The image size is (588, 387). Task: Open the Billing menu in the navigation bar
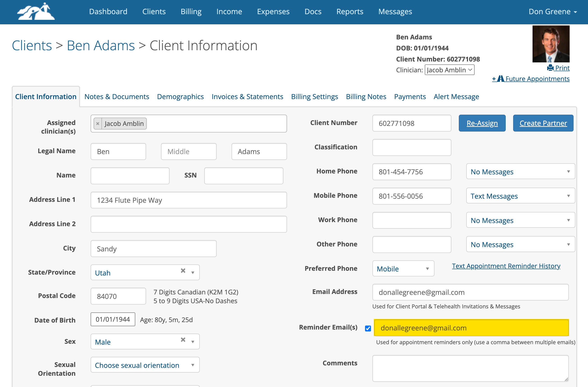(x=191, y=11)
